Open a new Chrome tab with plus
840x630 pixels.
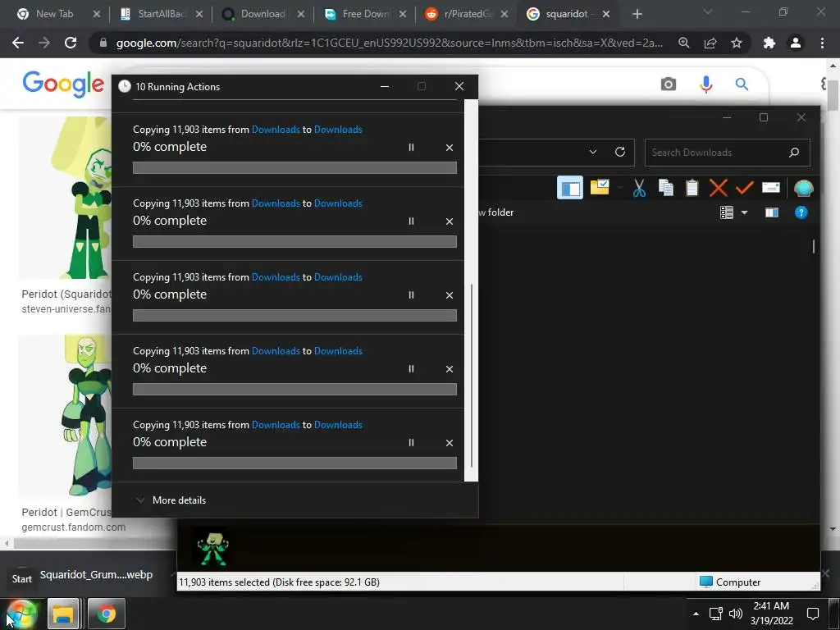(x=637, y=15)
